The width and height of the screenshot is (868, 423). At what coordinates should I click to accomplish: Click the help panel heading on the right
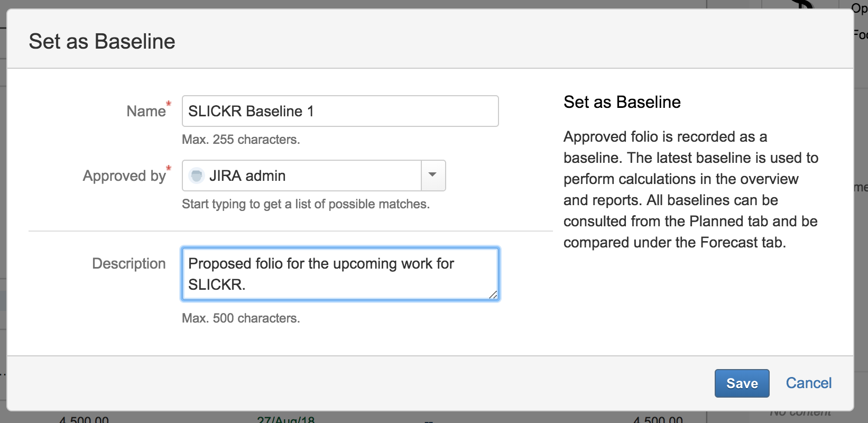[622, 102]
